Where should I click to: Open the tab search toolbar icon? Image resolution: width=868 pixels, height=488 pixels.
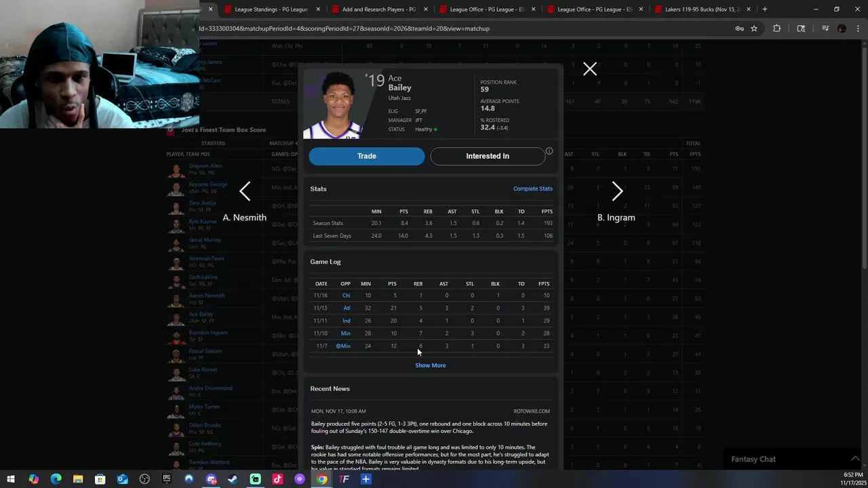(801, 28)
